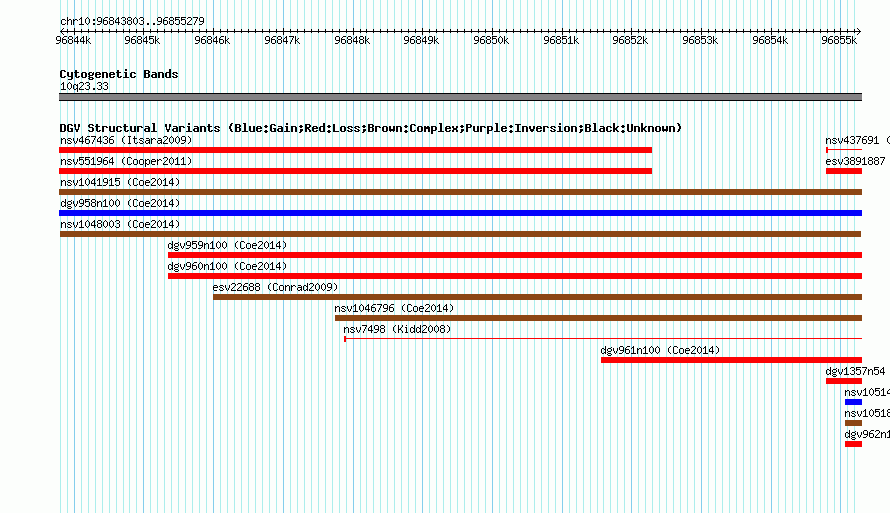Click the 96847k ruler tick label

(282, 40)
